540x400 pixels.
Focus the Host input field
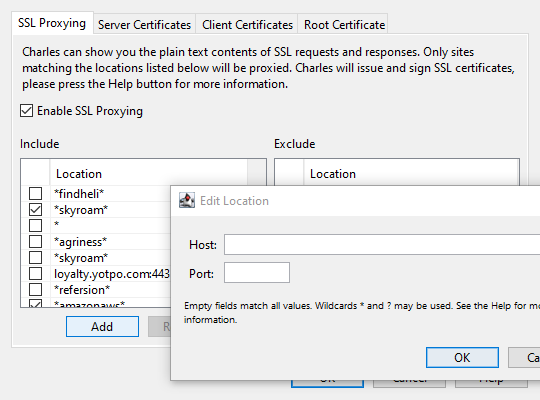(x=382, y=245)
